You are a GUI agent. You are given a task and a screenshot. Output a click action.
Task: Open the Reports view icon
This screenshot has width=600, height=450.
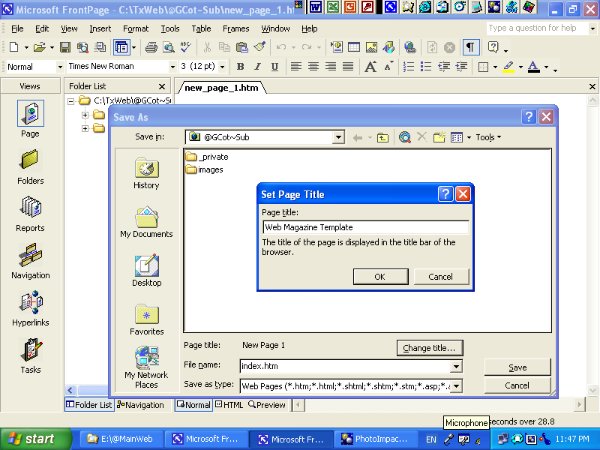point(30,211)
